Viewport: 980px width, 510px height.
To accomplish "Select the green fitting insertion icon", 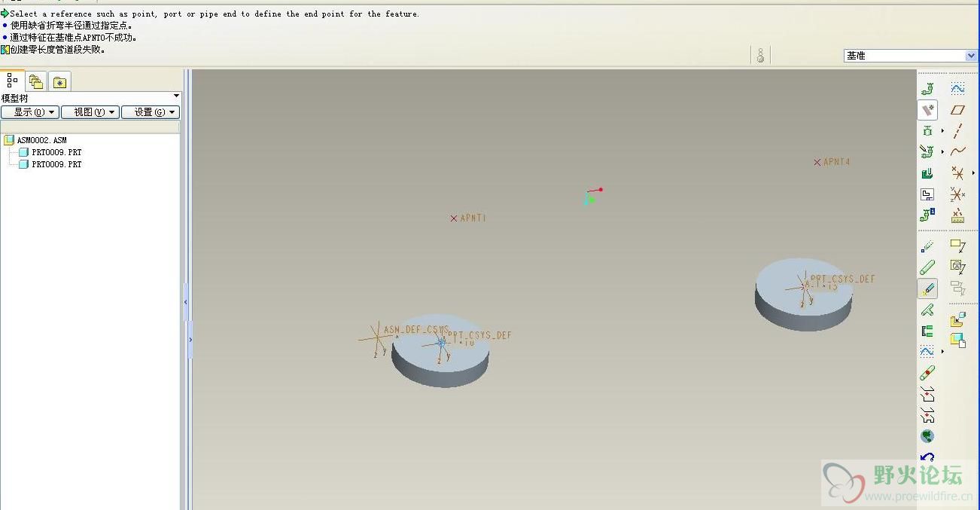I will pyautogui.click(x=927, y=131).
